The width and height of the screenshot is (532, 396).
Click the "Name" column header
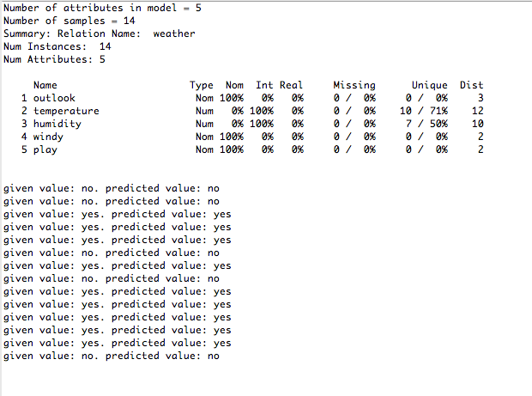(45, 85)
